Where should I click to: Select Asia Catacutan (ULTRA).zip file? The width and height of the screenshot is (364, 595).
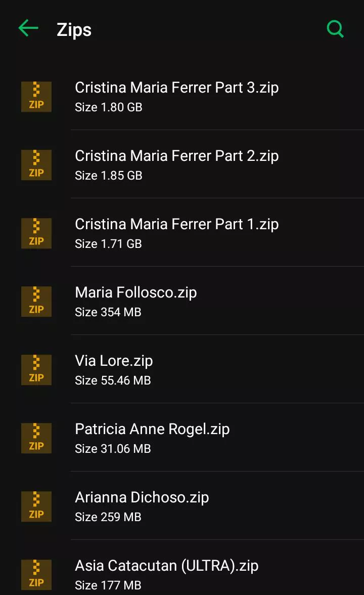pyautogui.click(x=166, y=566)
